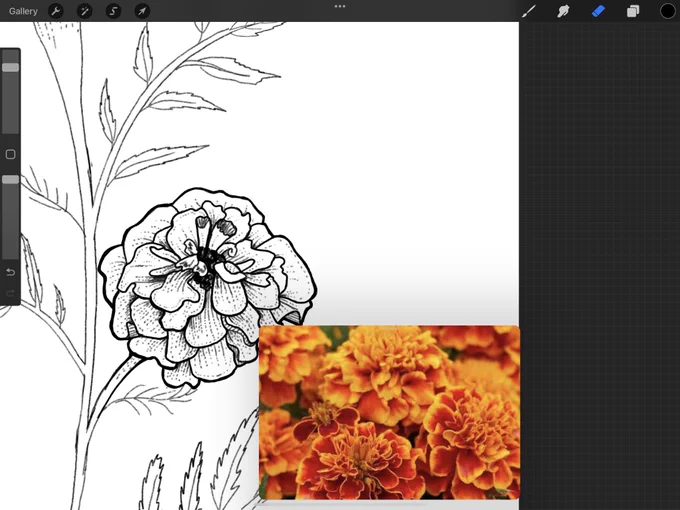Viewport: 680px width, 510px height.
Task: Tap the square Modify button in sidebar
Action: 10,154
